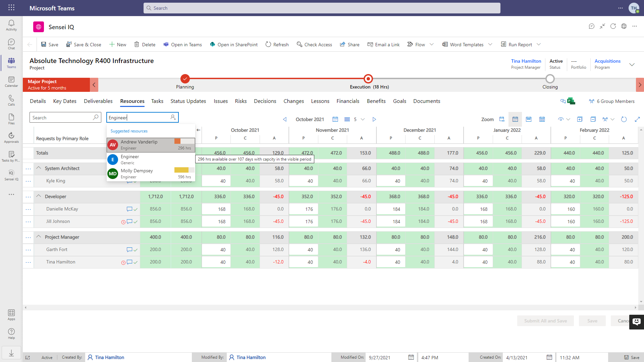The width and height of the screenshot is (644, 362).
Task: Open the Teams app launcher waffle
Action: [11, 8]
